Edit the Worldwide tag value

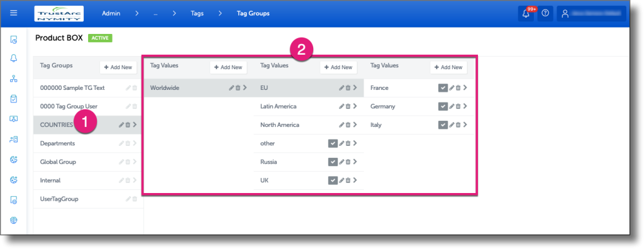pos(231,88)
